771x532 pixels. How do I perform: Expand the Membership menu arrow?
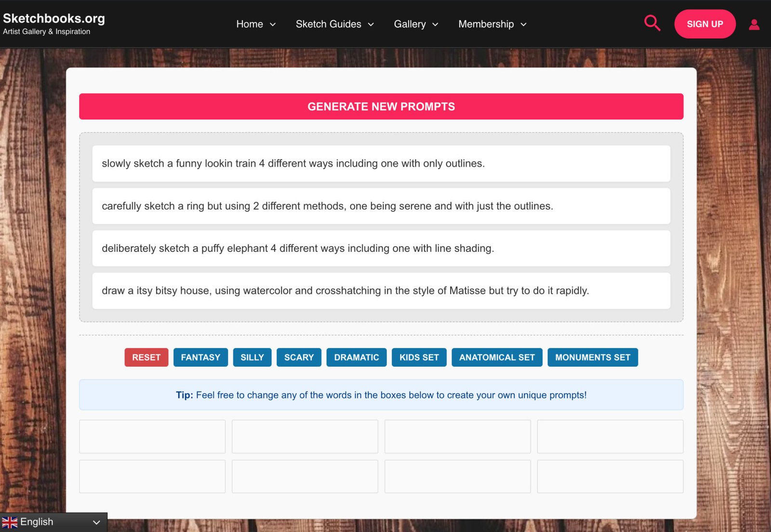point(523,25)
